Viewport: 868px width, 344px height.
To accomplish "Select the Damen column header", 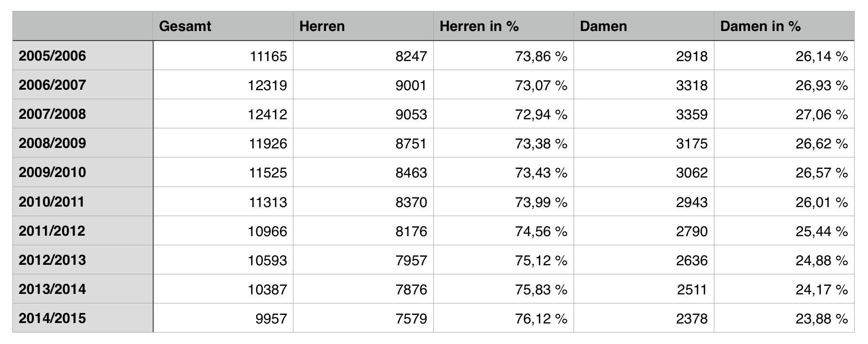I will [x=644, y=26].
